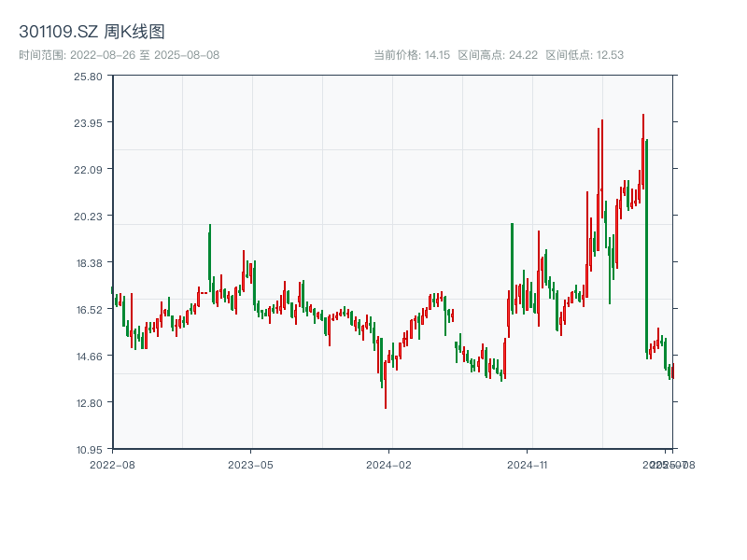747x560 pixels.
Task: Click the long green candle dropping from 23 to 14.66
Action: 646,247
